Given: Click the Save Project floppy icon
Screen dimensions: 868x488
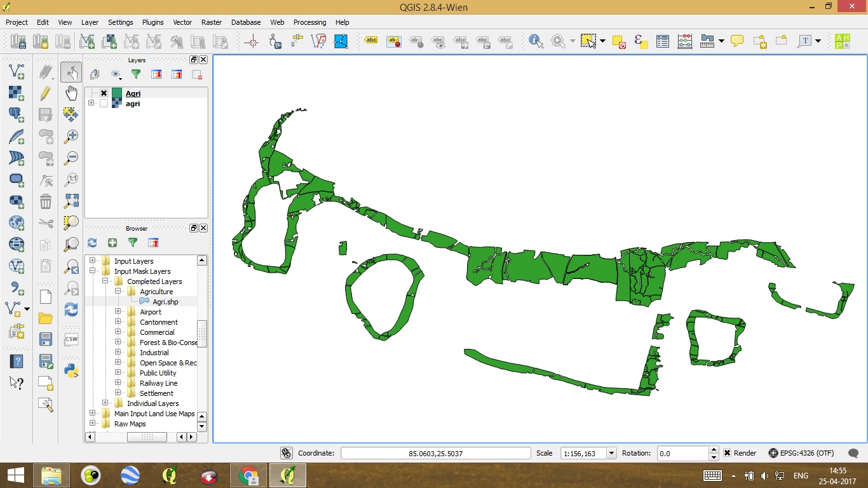Looking at the screenshot, I should [46, 339].
